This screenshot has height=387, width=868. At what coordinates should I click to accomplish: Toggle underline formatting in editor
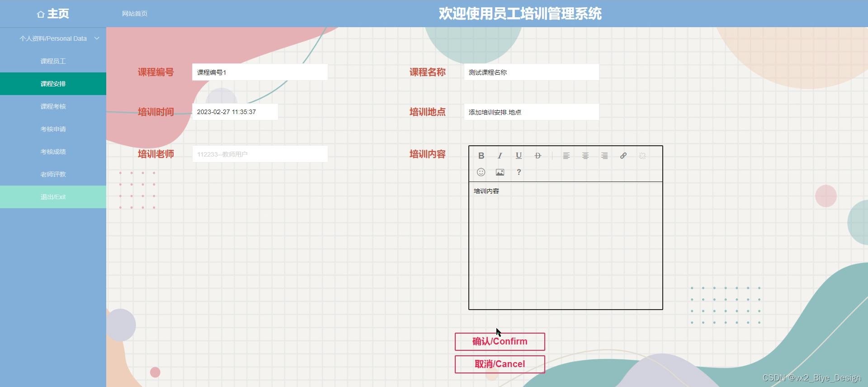tap(519, 156)
